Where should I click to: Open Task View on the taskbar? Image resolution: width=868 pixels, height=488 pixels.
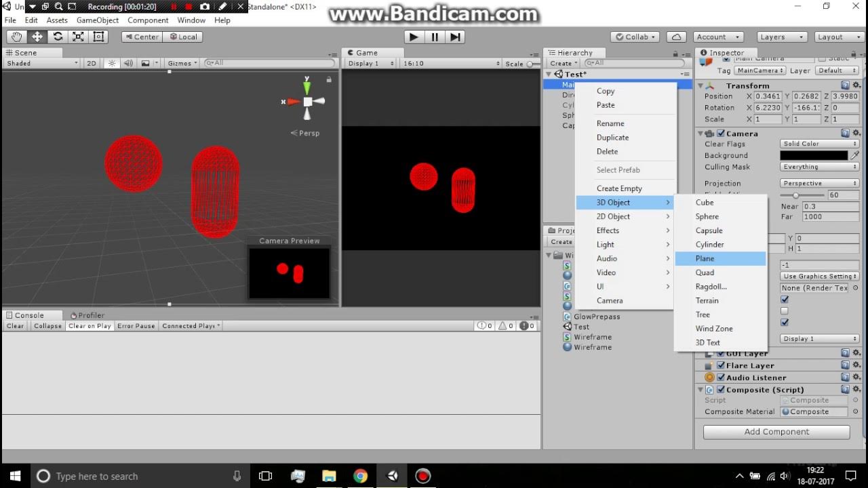[x=265, y=476]
